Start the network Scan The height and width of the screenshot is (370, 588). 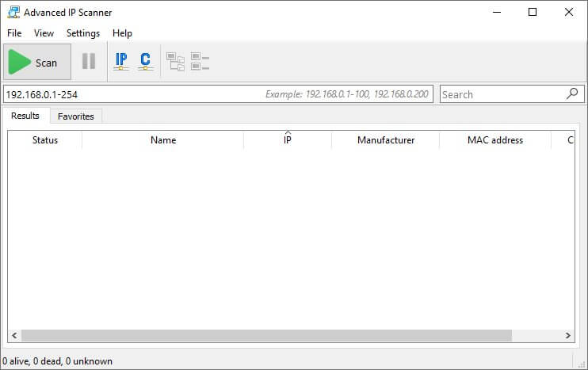[x=37, y=62]
